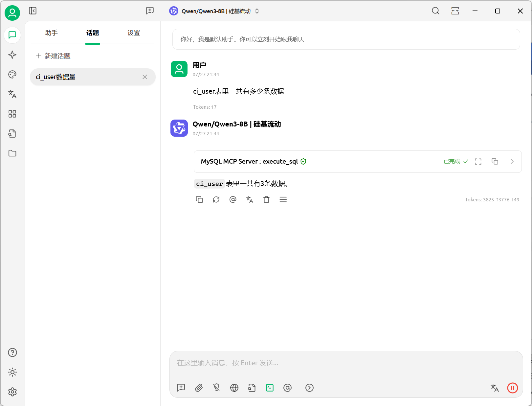Delete the assistant message with the trash icon
The width and height of the screenshot is (532, 406).
(x=266, y=200)
